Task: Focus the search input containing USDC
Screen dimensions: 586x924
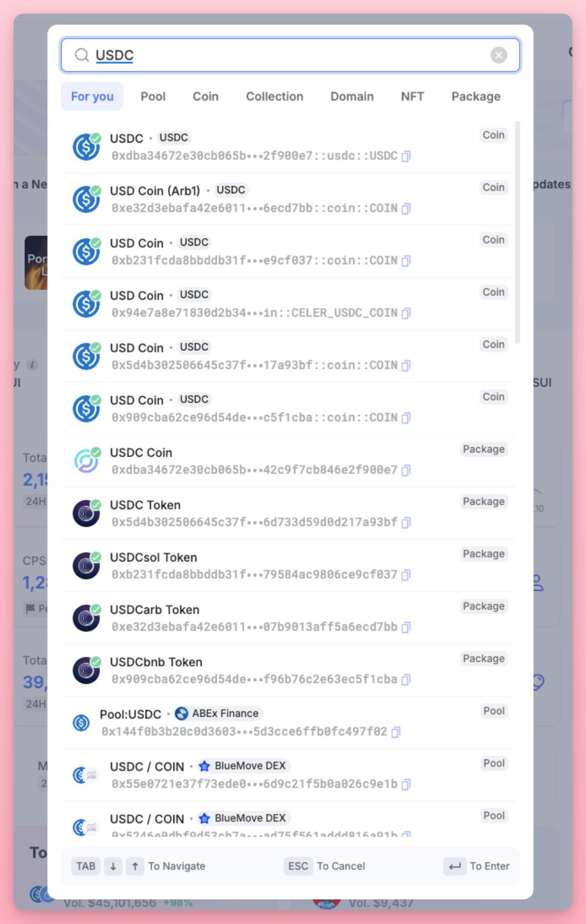Action: pos(290,55)
